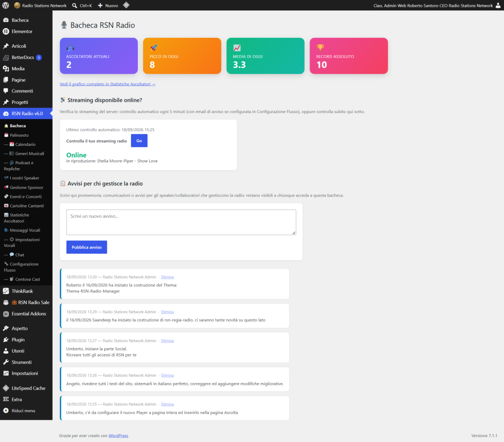This screenshot has width=504, height=442.
Task: Open the LiteSpeed Cache toolbar icon
Action: 126,5
